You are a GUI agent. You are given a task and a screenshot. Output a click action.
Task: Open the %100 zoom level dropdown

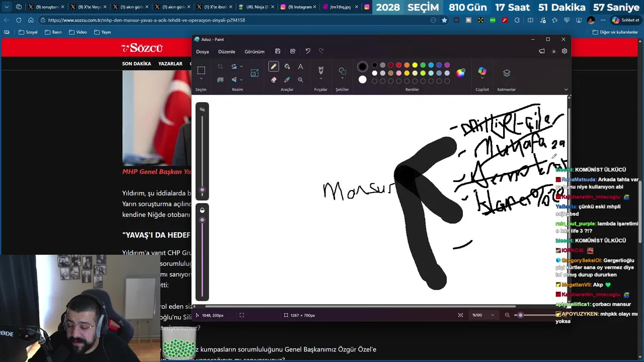[x=483, y=315]
